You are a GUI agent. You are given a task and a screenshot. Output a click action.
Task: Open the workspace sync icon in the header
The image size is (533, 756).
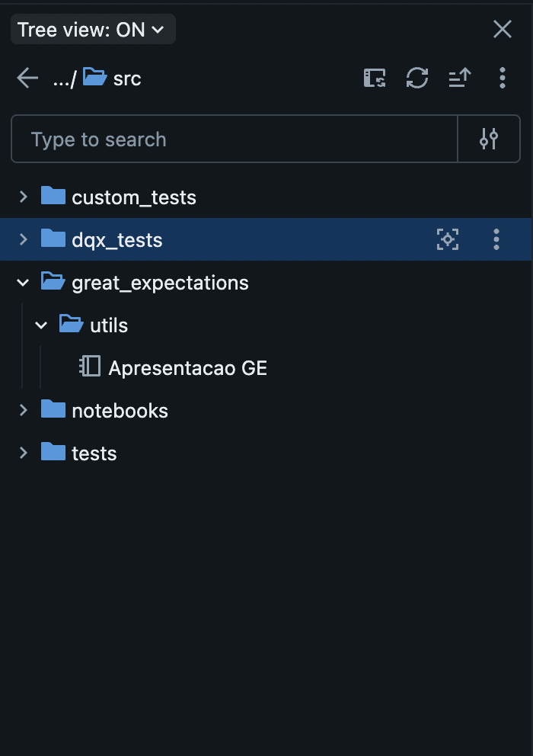coord(375,78)
